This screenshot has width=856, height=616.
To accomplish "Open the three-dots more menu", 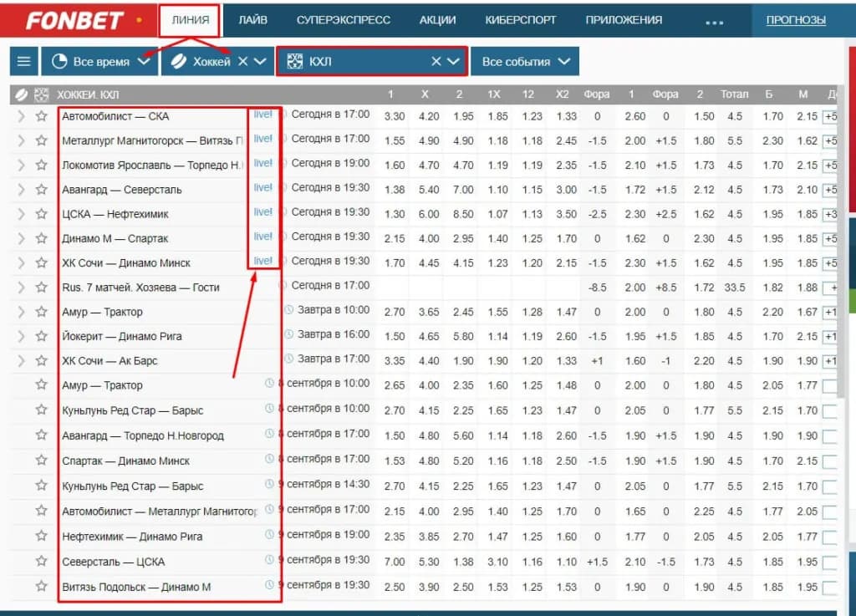I will tap(714, 23).
